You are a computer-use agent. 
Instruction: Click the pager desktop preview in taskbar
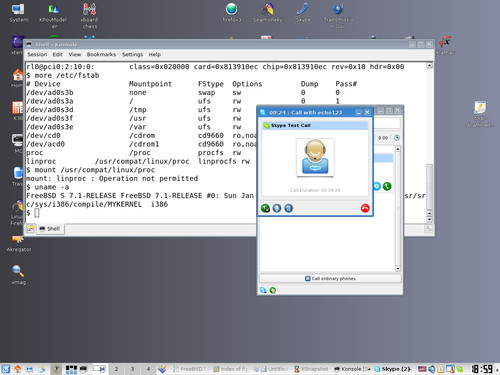click(99, 369)
